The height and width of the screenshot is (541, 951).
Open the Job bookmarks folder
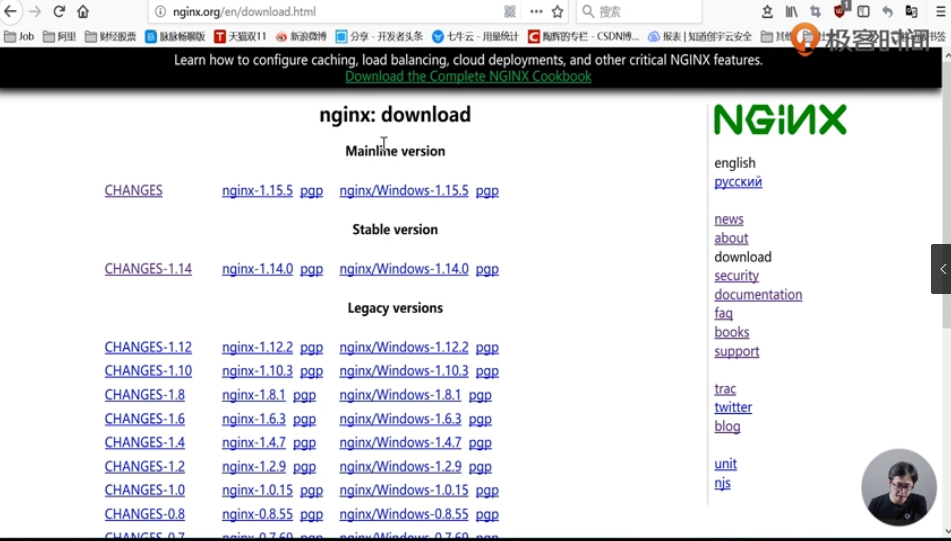pyautogui.click(x=19, y=36)
